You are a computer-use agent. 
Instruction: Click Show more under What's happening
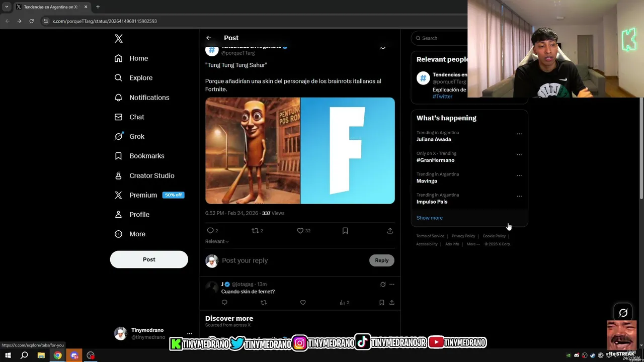pos(429,218)
